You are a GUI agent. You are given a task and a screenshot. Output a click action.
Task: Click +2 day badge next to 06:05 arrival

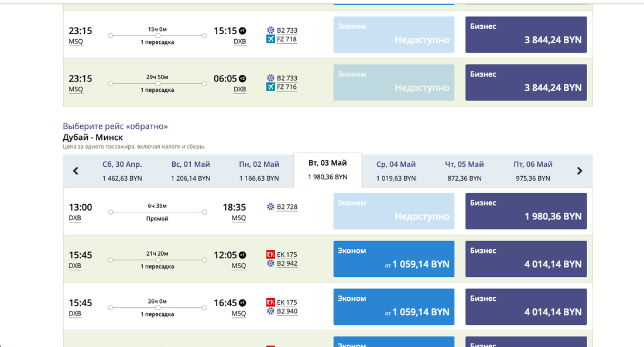242,78
